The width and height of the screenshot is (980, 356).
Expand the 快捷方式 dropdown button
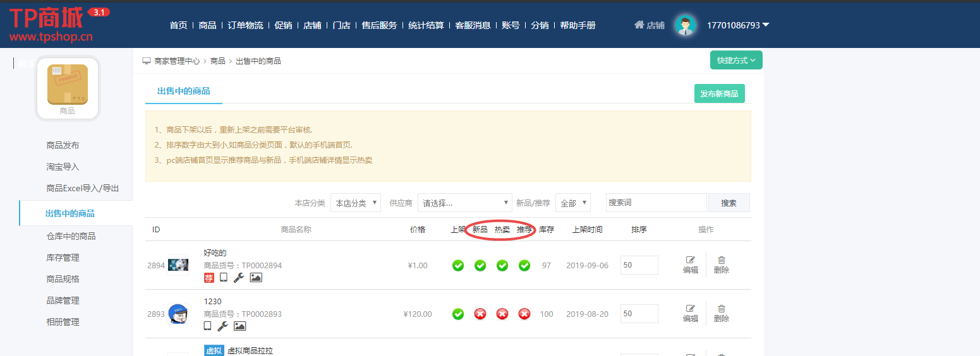736,60
